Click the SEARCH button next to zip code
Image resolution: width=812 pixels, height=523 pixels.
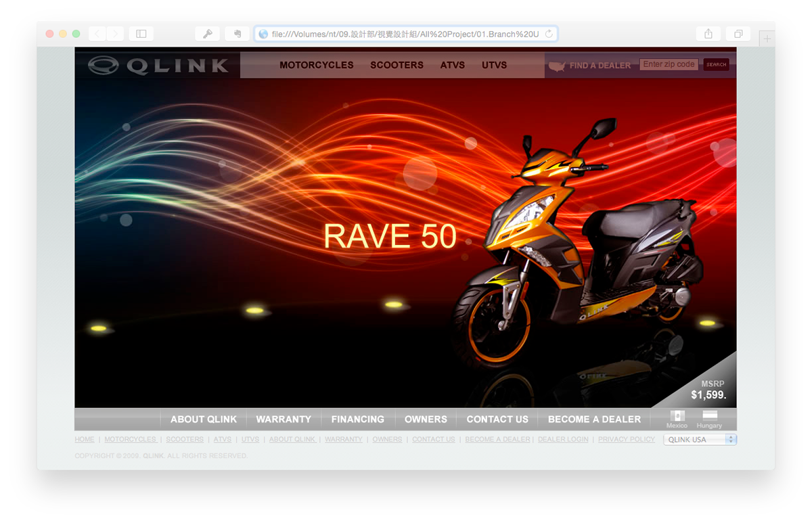tap(716, 65)
